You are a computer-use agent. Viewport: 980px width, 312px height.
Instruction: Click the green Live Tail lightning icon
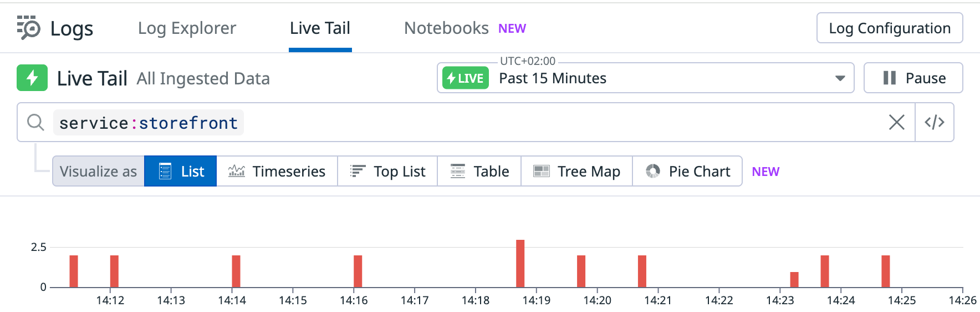coord(32,78)
